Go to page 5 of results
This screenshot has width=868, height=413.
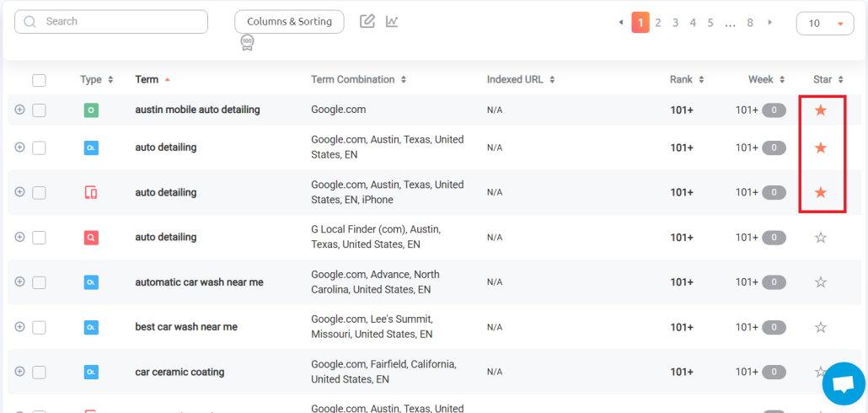point(710,23)
